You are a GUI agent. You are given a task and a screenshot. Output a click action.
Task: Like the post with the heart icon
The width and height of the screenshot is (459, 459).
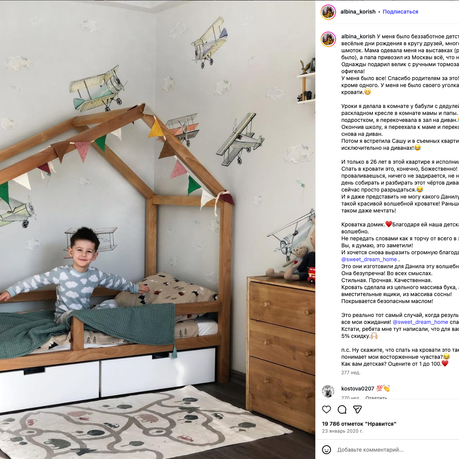coord(326,409)
